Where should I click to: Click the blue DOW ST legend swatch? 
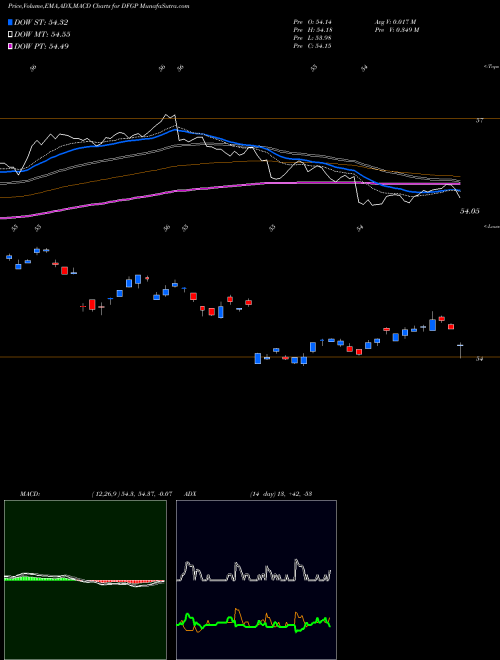[11, 22]
